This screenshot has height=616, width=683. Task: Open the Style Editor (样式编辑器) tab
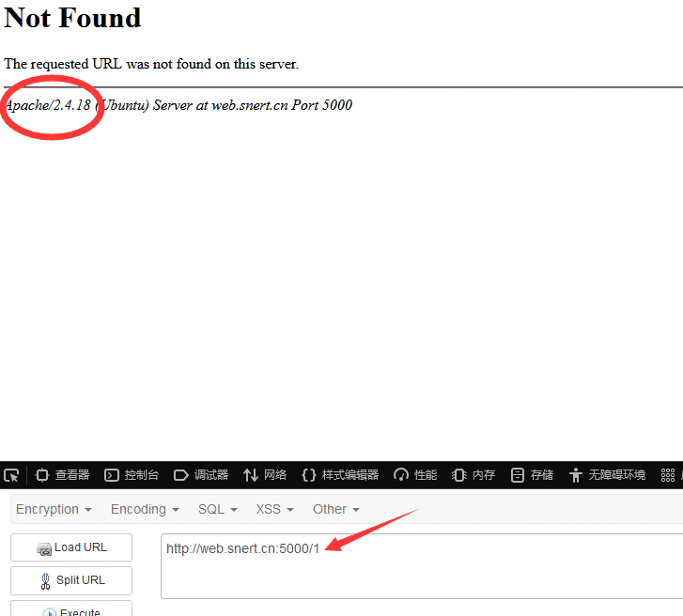340,475
